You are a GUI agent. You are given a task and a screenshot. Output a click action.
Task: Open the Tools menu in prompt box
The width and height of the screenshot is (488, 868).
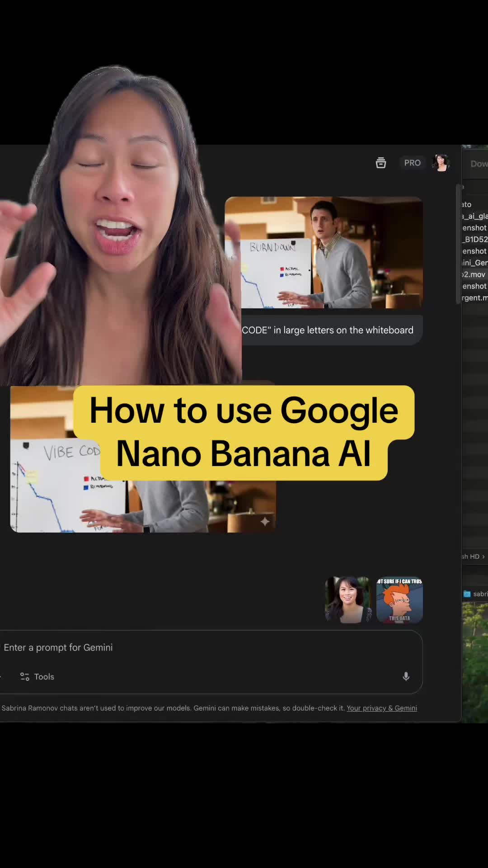click(37, 677)
